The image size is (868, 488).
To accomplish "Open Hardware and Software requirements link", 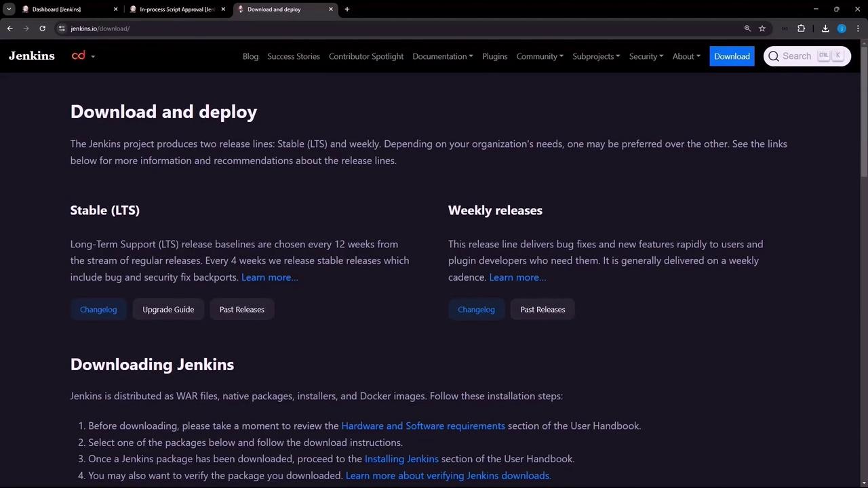I will click(423, 426).
